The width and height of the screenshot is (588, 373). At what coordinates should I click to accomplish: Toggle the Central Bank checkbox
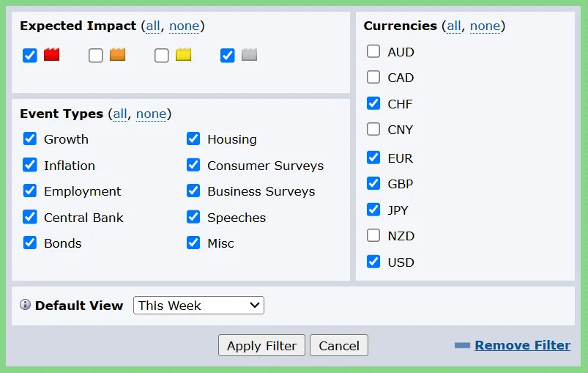point(30,217)
